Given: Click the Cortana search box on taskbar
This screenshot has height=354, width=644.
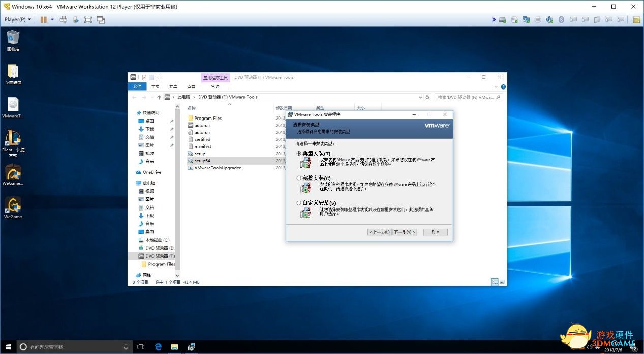Looking at the screenshot, I should tap(74, 347).
